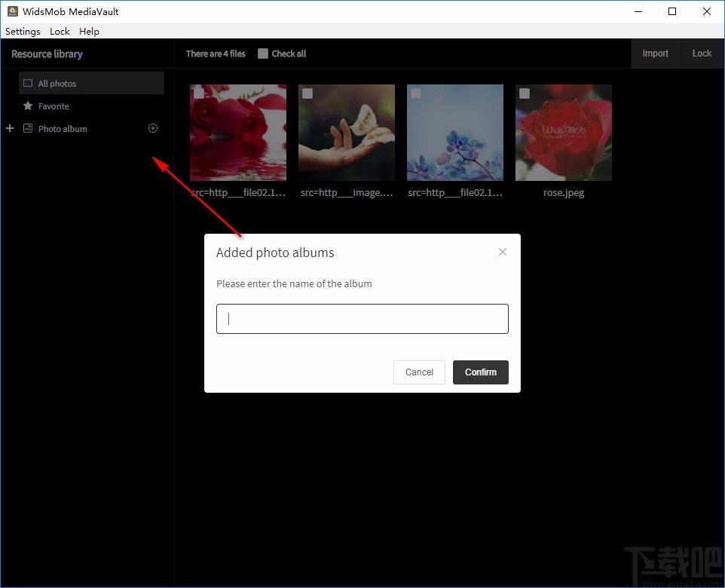This screenshot has width=725, height=588.
Task: Click WidsMob MediaVault app icon in title bar
Action: (x=13, y=11)
